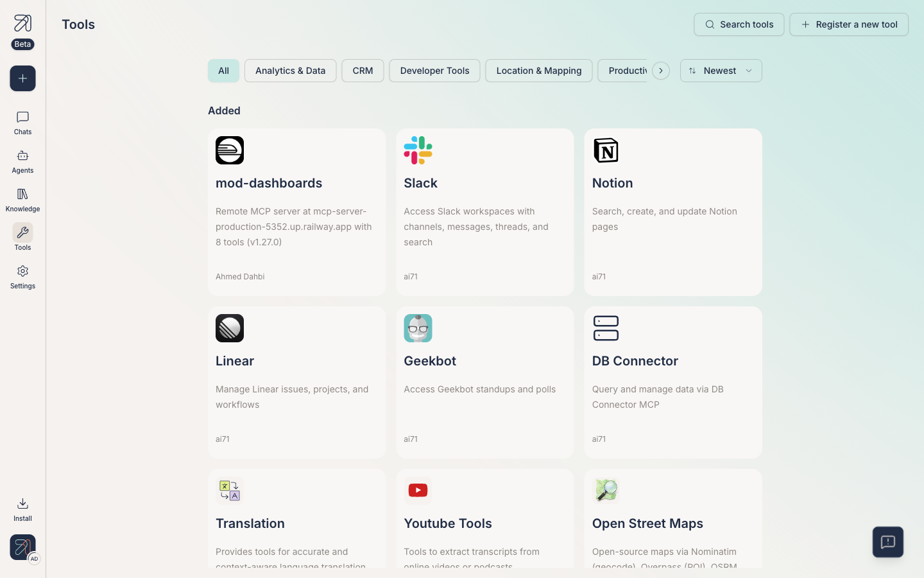Open the DB Connector card title
Screen dimensions: 924x578
(635, 361)
